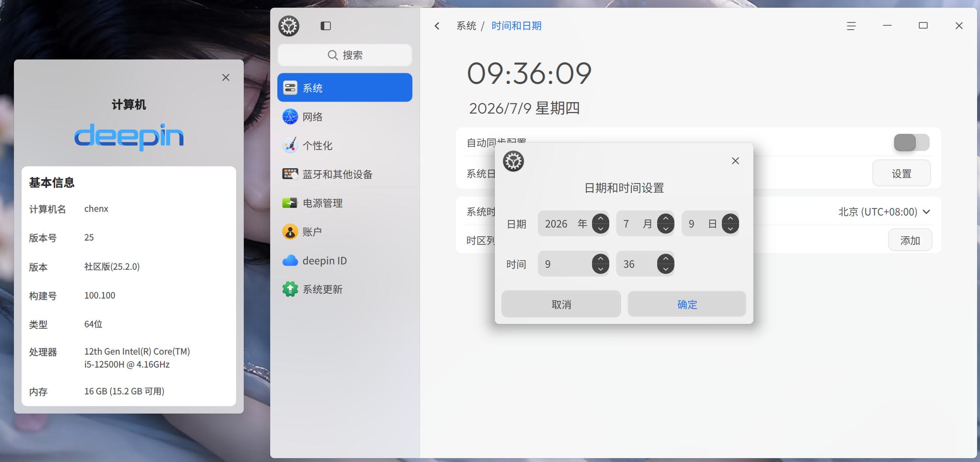Viewport: 980px width, 462px height.
Task: Confirm with the 确定 button
Action: pyautogui.click(x=687, y=304)
